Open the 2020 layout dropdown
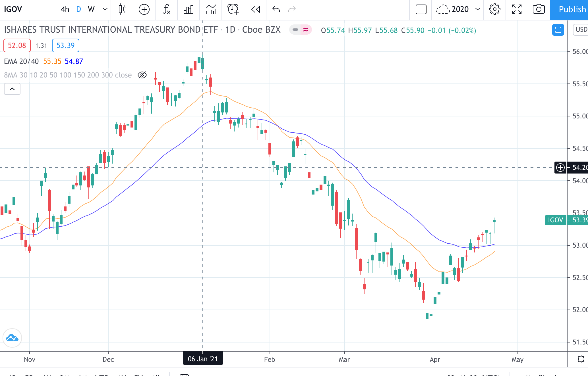 pos(478,9)
